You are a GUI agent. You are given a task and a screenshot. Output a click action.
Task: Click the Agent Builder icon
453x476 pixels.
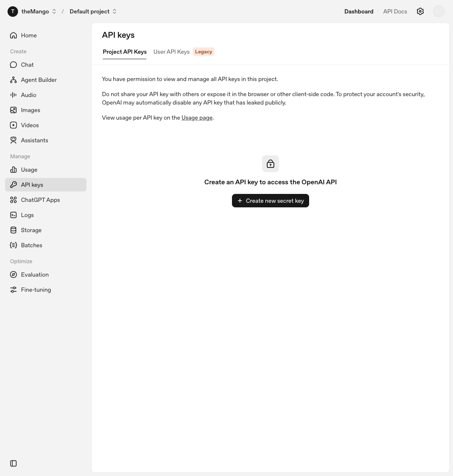coord(13,80)
